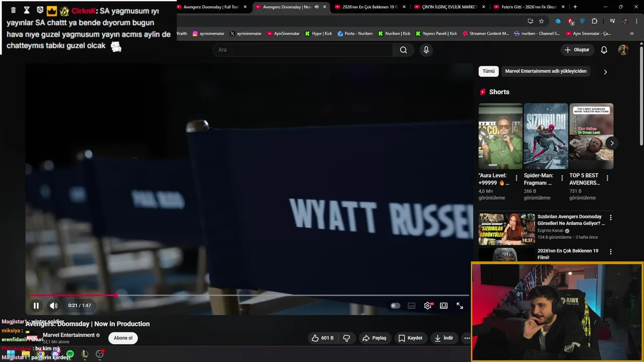Open the YouTube notifications bell
This screenshot has width=644, height=362.
(604, 50)
